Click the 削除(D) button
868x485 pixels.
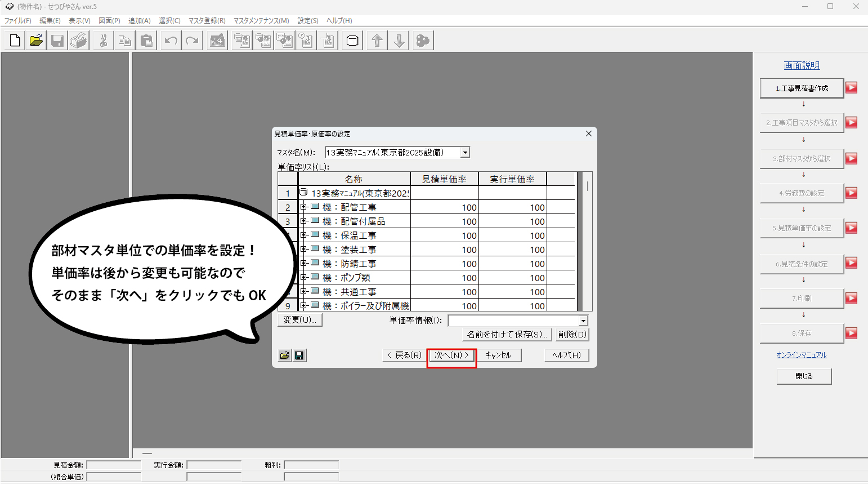pos(572,335)
